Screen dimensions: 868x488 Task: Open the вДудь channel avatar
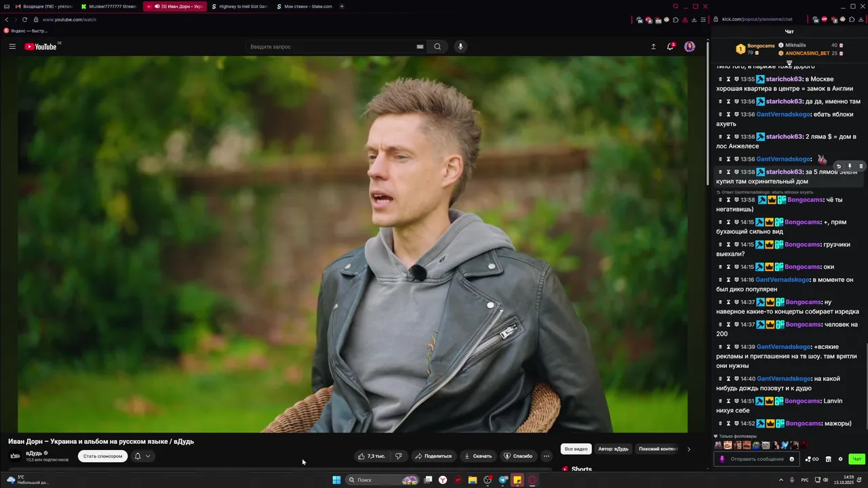click(x=15, y=456)
